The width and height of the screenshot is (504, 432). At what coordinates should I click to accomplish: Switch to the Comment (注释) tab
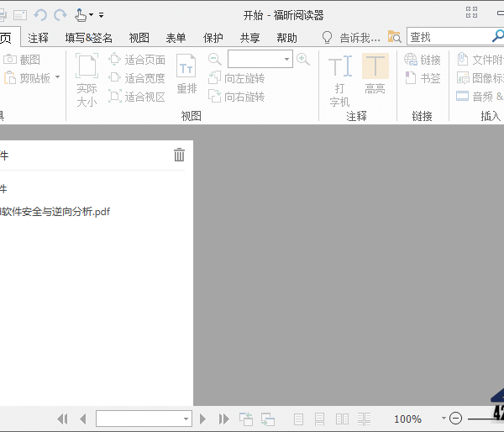tap(39, 38)
